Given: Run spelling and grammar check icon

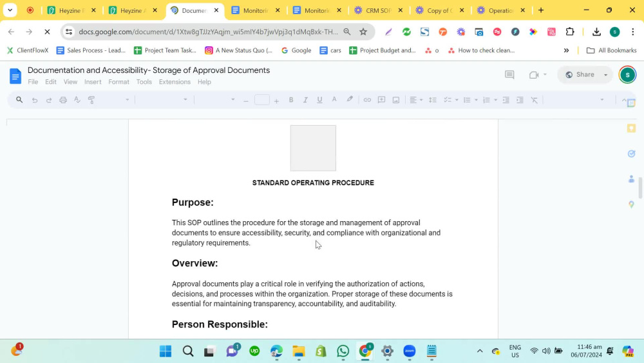Looking at the screenshot, I should tap(77, 100).
